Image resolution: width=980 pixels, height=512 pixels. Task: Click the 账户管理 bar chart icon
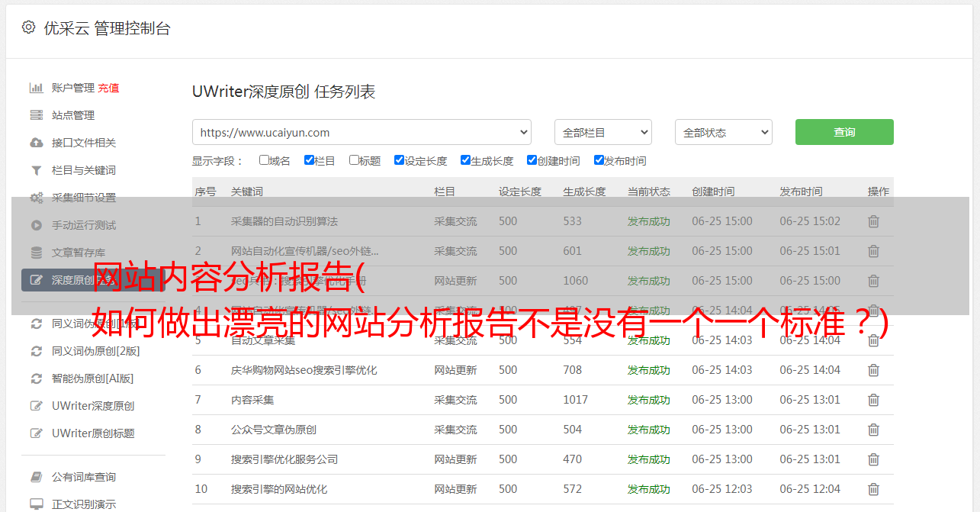point(36,88)
